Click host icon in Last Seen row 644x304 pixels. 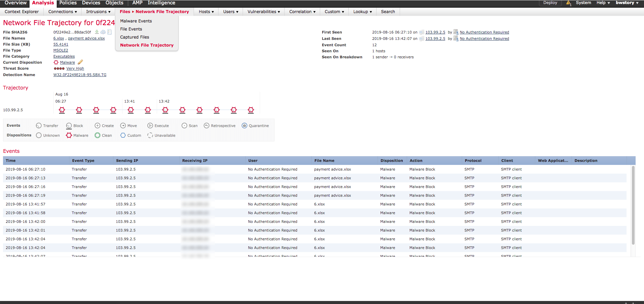422,39
